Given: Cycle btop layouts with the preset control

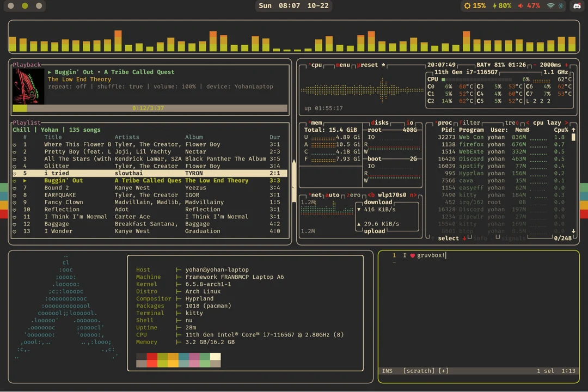Looking at the screenshot, I should click(368, 65).
